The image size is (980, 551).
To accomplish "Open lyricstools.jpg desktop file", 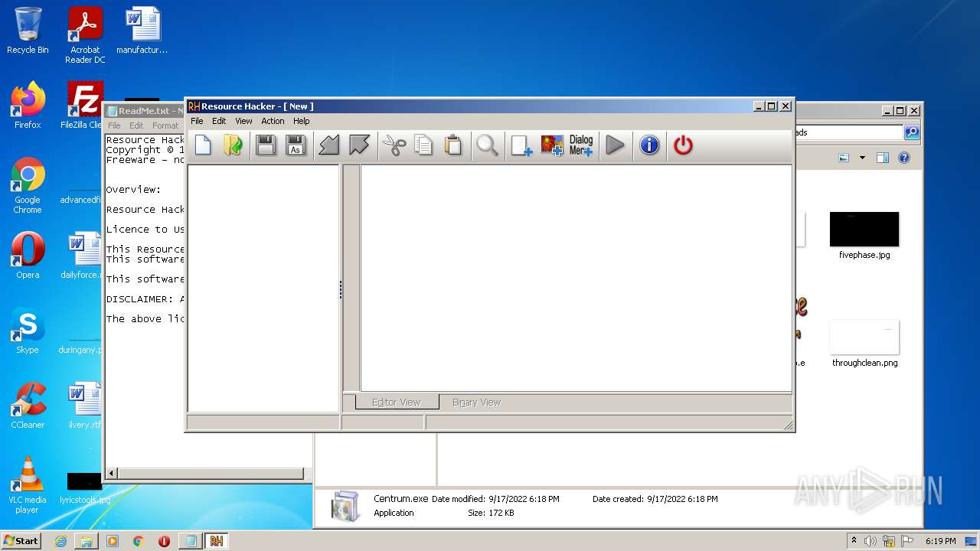I will pyautogui.click(x=84, y=487).
